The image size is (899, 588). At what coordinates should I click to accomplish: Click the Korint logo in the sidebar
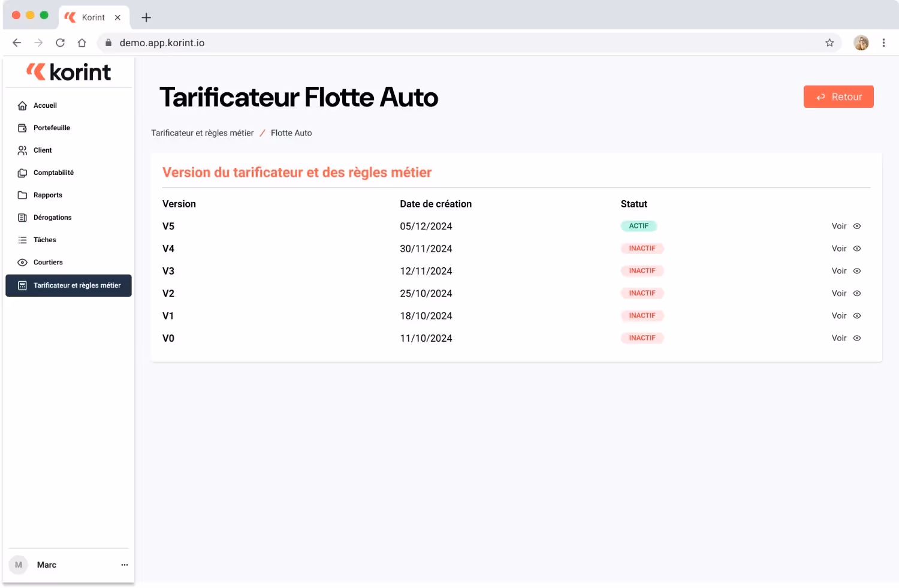click(x=68, y=71)
